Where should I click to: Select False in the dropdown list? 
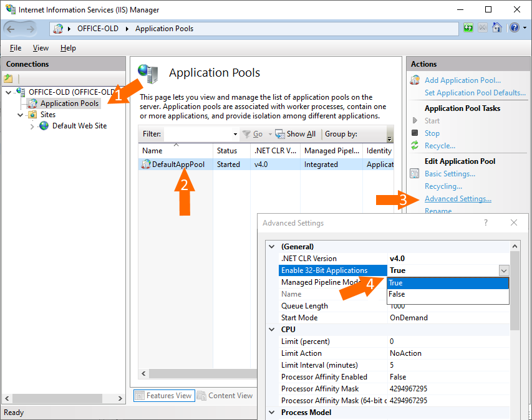coord(448,294)
